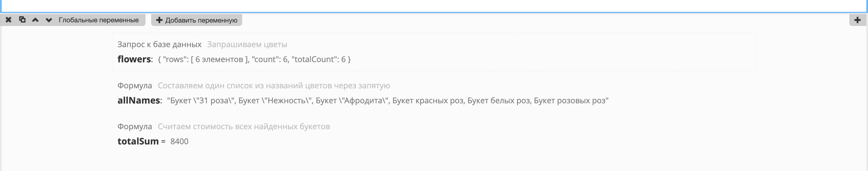This screenshot has height=171, width=868.
Task: Click the Запрос к базе данных label
Action: pyautogui.click(x=159, y=44)
